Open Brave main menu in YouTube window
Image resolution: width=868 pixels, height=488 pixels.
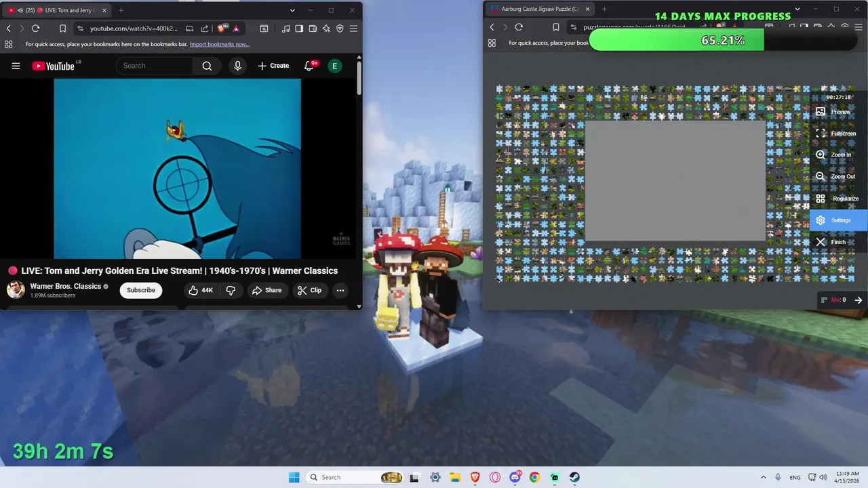point(353,28)
